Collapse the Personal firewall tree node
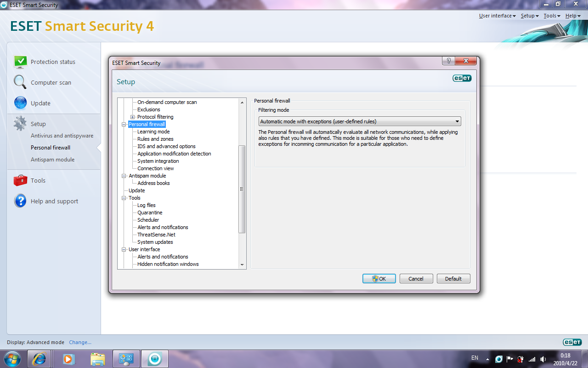The image size is (588, 368). [124, 124]
